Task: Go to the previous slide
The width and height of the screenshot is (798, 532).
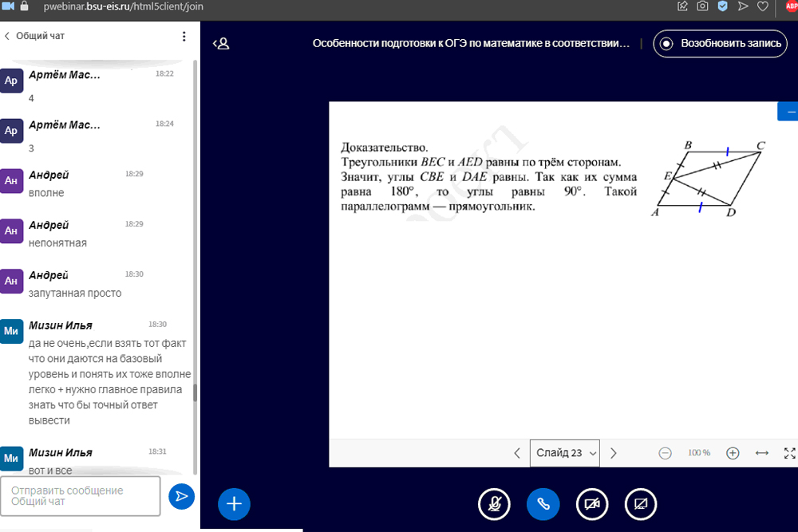Action: tap(517, 453)
